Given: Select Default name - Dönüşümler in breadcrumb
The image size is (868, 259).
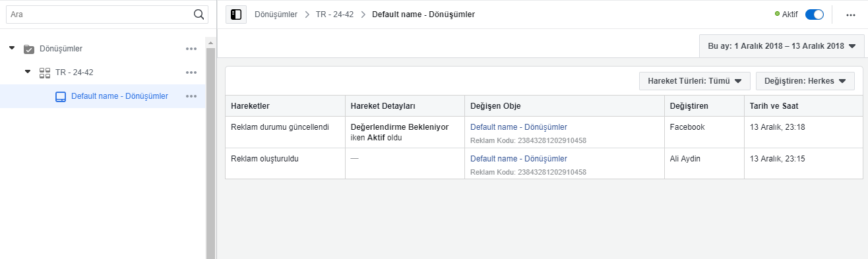Looking at the screenshot, I should [x=423, y=14].
